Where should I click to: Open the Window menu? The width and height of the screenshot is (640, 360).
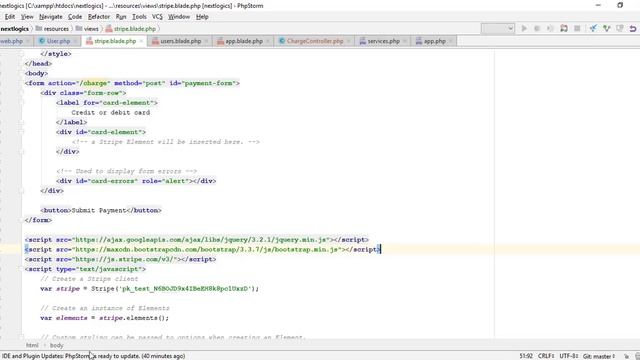[x=179, y=17]
